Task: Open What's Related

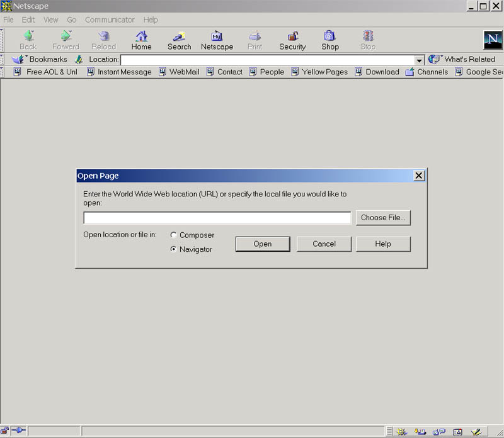Action: pos(462,59)
